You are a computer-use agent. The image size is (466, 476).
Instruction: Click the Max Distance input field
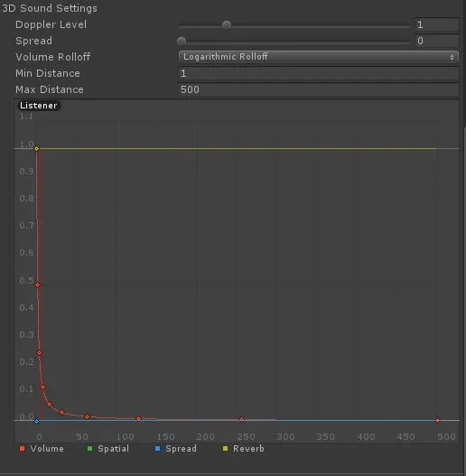pyautogui.click(x=318, y=89)
